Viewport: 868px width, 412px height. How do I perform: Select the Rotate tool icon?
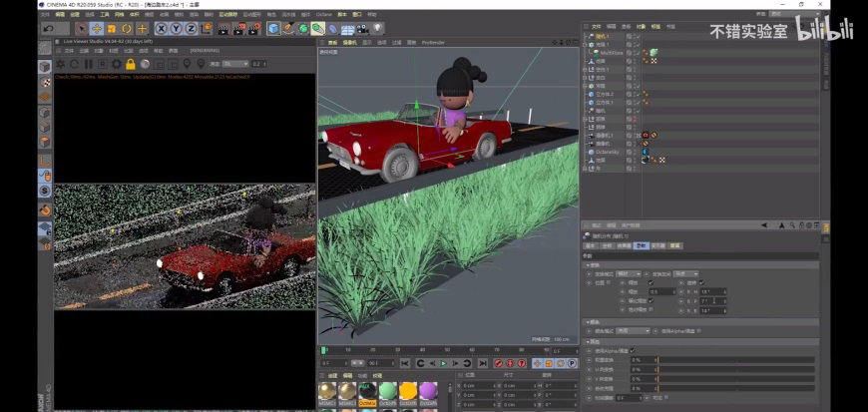pos(127,28)
